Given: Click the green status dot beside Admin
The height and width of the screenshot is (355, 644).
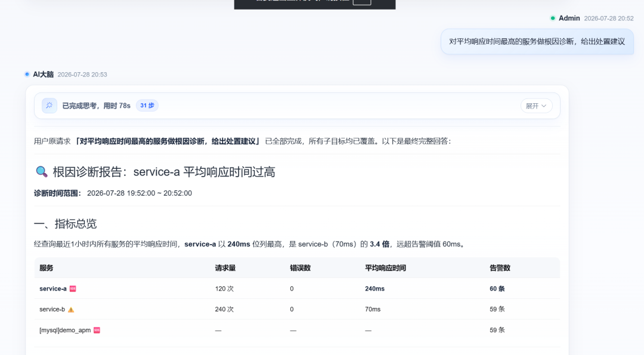Looking at the screenshot, I should click(x=553, y=18).
